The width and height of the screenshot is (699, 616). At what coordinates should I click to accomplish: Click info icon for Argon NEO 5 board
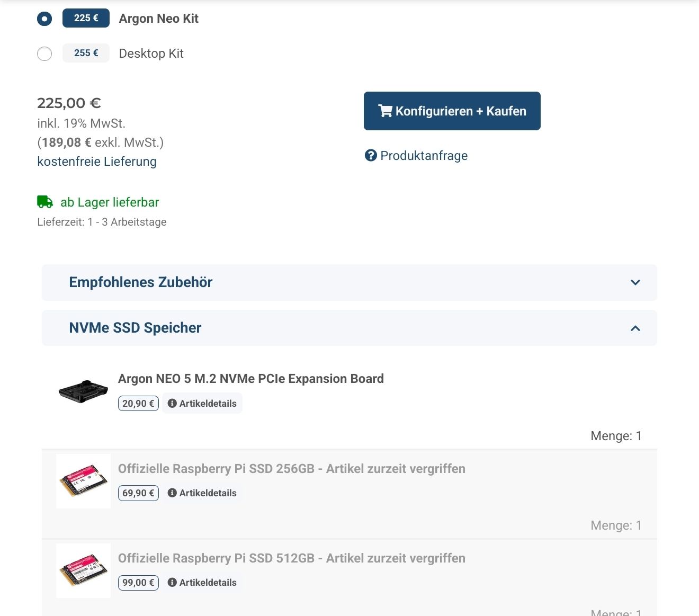pos(172,404)
